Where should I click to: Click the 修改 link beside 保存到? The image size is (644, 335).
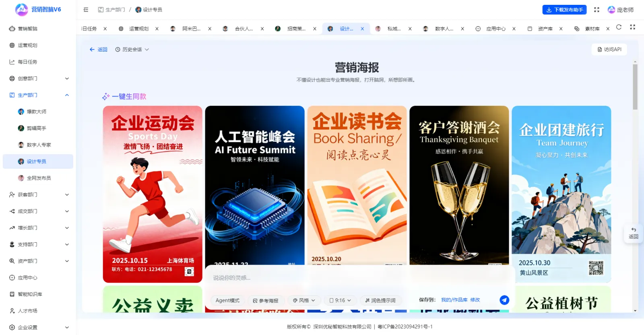coord(475,300)
